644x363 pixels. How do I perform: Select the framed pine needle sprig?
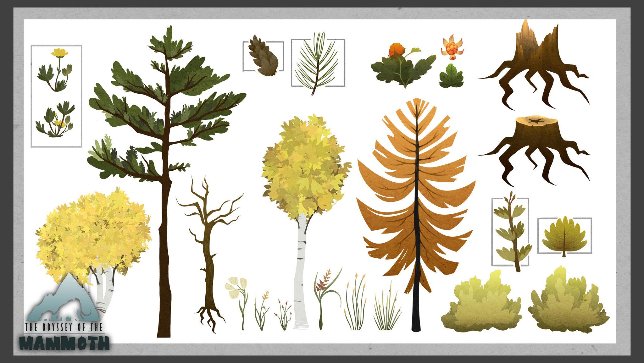pos(317,64)
